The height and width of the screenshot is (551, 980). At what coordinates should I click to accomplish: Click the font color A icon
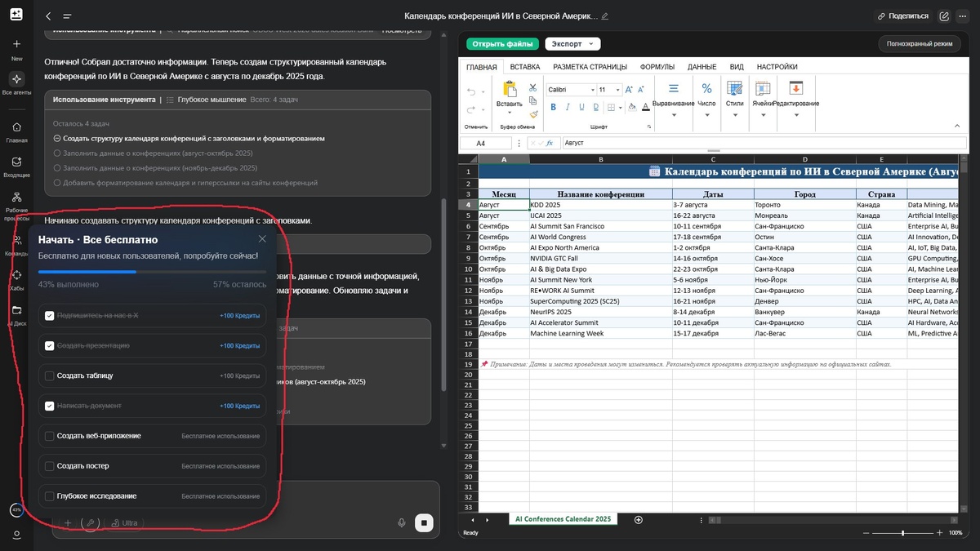point(645,107)
